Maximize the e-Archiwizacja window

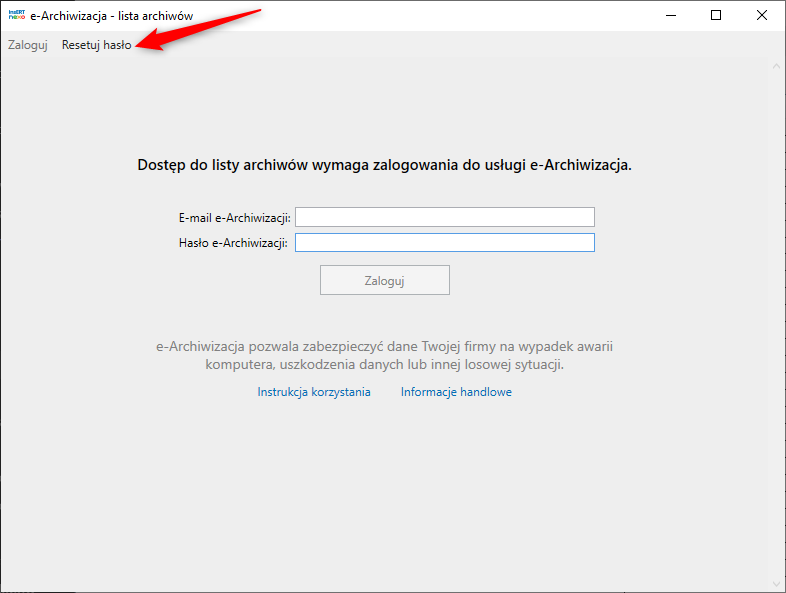[x=716, y=16]
